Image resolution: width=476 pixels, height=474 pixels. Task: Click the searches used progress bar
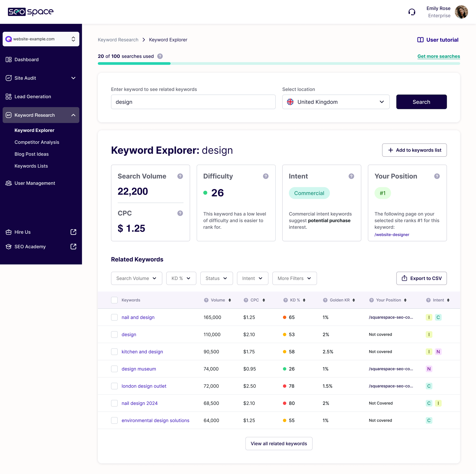click(x=278, y=64)
